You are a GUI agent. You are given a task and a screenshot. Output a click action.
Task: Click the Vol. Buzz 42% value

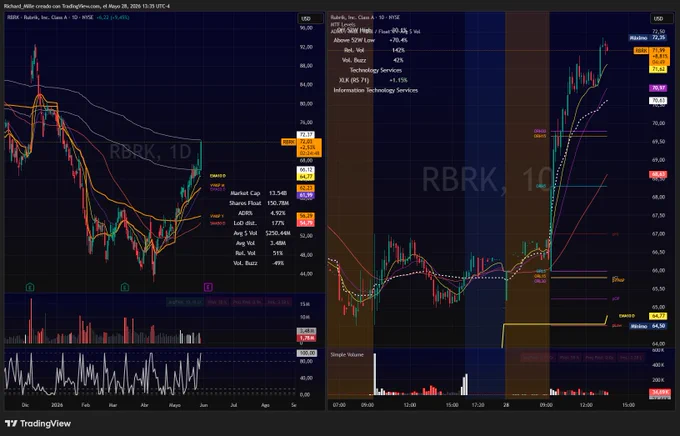coord(398,60)
